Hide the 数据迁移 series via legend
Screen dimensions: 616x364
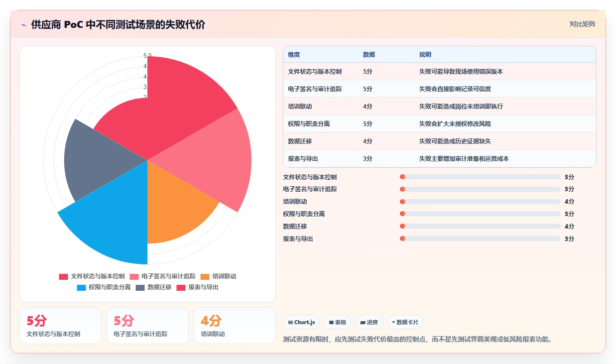click(153, 287)
